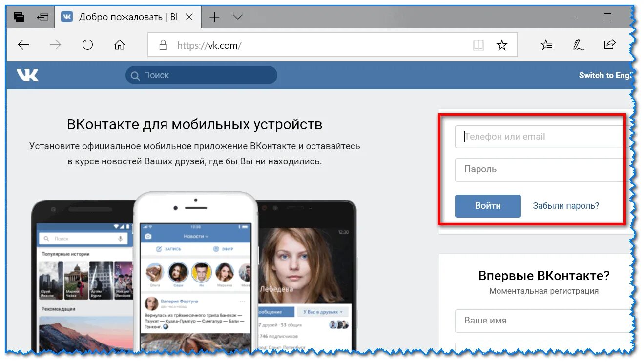The height and width of the screenshot is (363, 644).
Task: Click Новости dropdown in iPhone screen
Action: point(195,236)
